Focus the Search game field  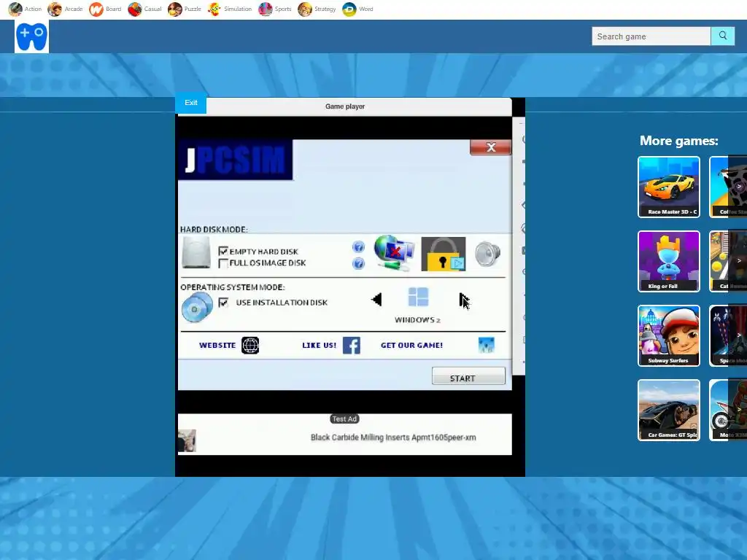[x=651, y=36]
